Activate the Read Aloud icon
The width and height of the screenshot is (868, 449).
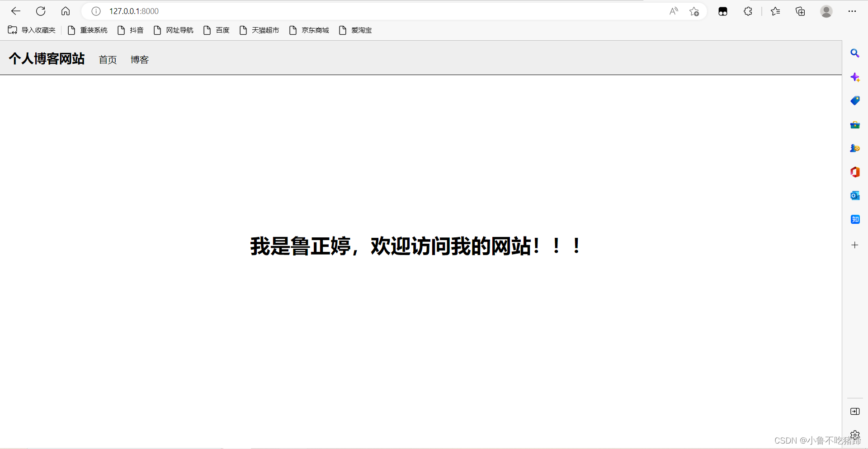(x=674, y=11)
